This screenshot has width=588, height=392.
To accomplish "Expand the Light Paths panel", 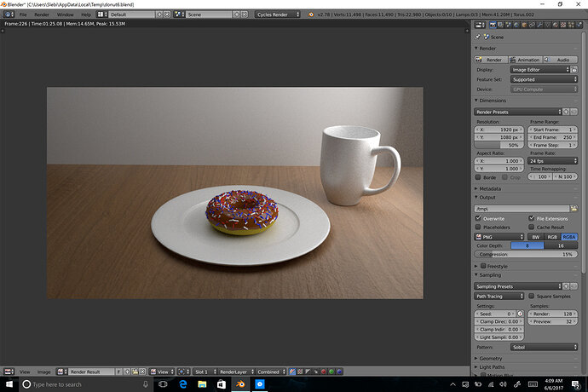I will click(x=492, y=367).
